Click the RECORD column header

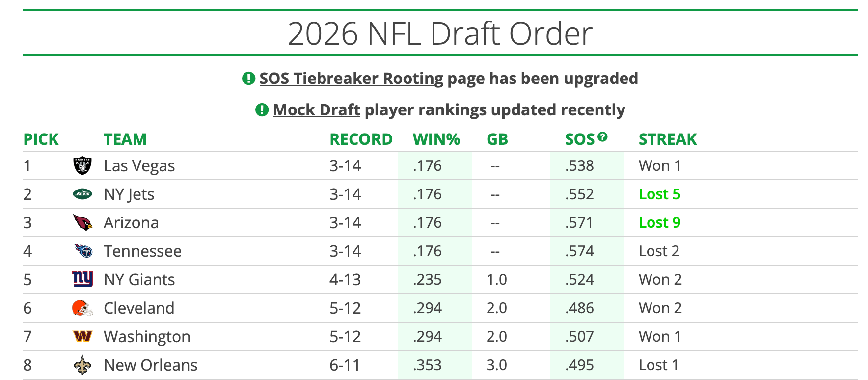tap(361, 139)
